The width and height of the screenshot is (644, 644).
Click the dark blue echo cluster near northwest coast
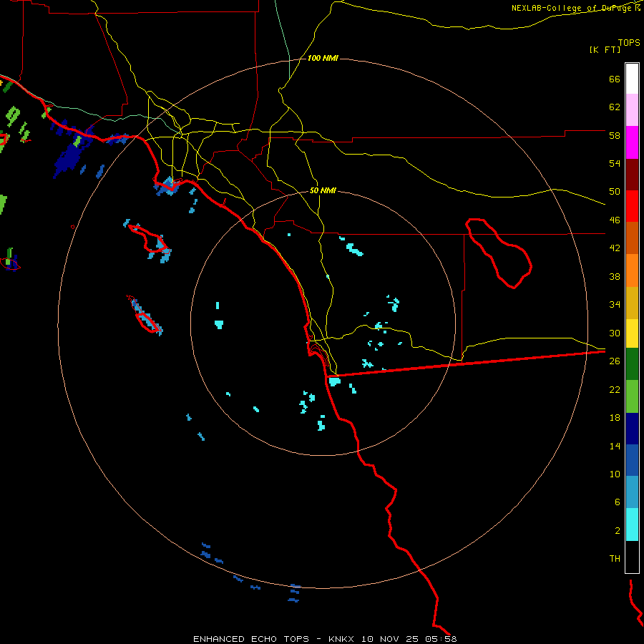click(69, 155)
